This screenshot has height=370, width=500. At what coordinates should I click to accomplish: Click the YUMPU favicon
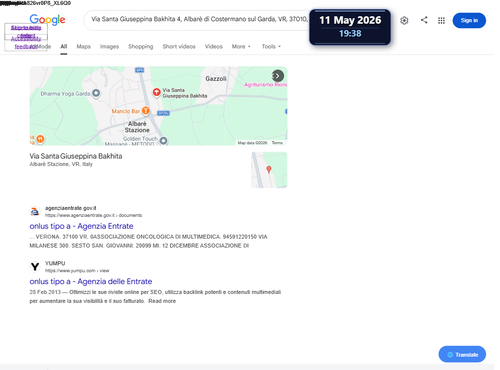pyautogui.click(x=35, y=267)
